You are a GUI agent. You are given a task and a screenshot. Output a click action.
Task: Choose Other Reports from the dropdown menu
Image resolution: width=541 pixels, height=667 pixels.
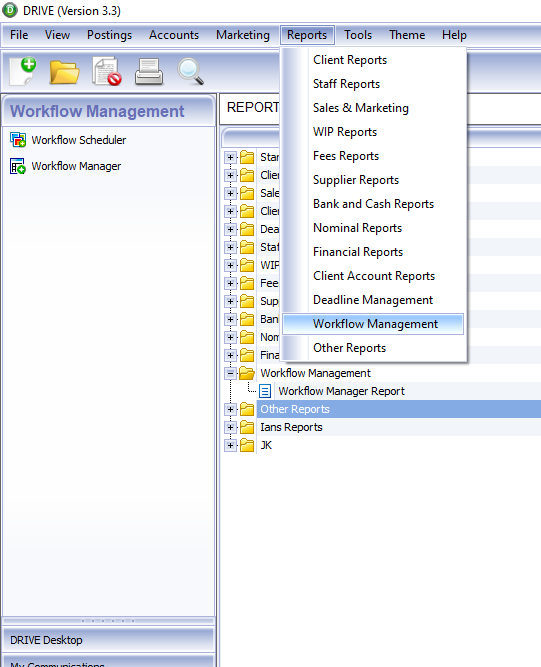(x=374, y=348)
